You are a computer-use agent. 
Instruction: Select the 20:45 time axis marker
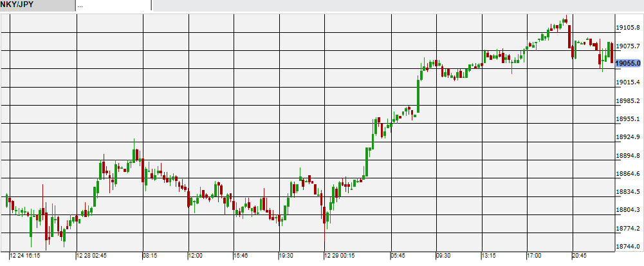click(x=580, y=256)
